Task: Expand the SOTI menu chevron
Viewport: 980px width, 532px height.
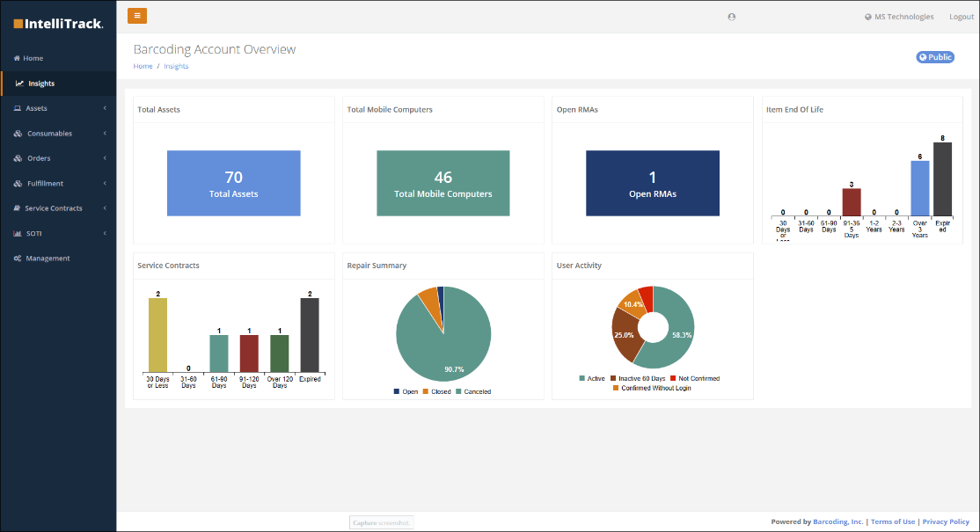Action: click(x=105, y=233)
